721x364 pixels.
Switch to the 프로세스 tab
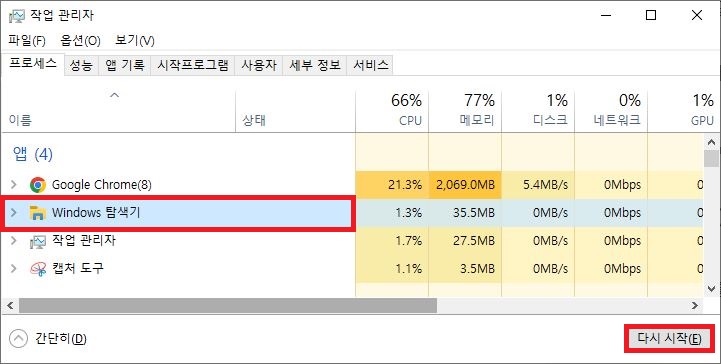pyautogui.click(x=33, y=64)
